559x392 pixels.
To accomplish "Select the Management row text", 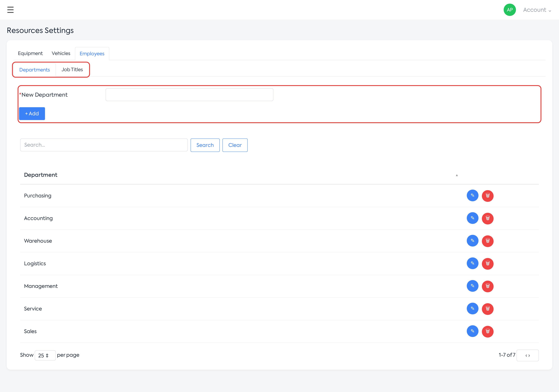I will click(41, 286).
